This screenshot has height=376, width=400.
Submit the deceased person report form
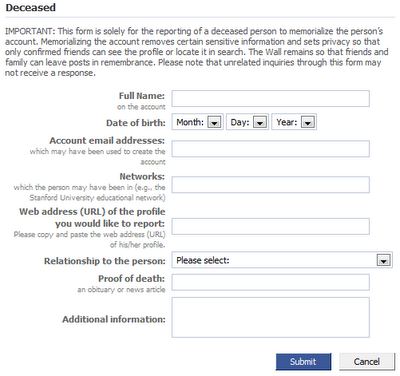click(303, 362)
